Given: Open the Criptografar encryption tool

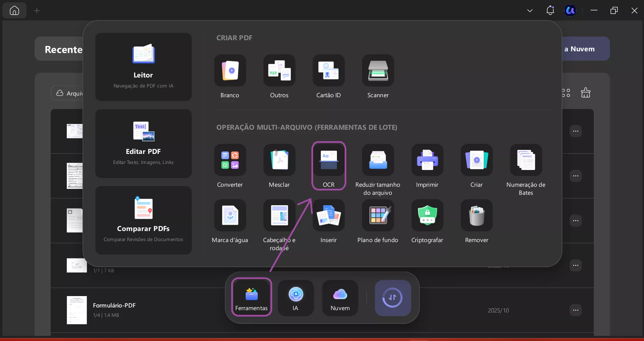Looking at the screenshot, I should pos(427,222).
